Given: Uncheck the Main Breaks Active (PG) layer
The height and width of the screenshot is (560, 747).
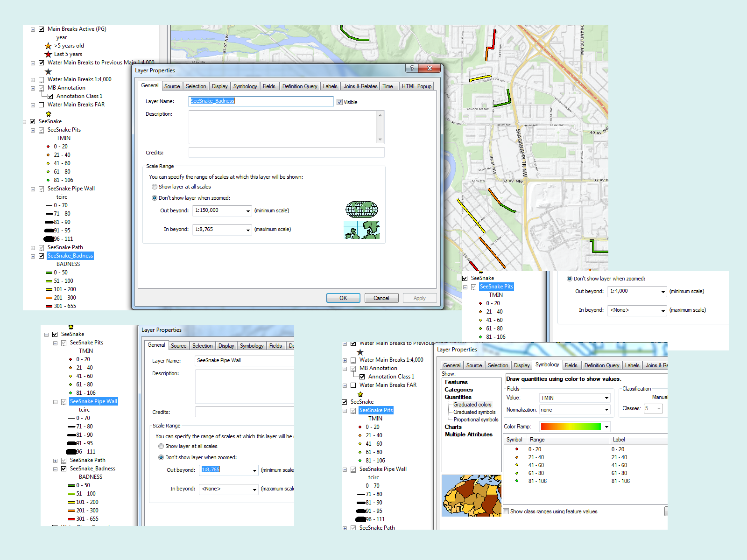Looking at the screenshot, I should tap(42, 29).
